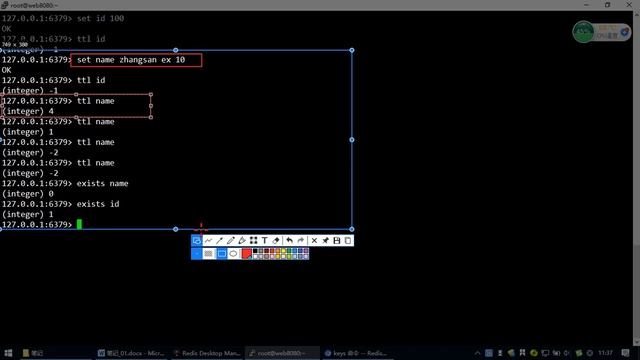Click the green percentage circle floating widget
The image size is (640, 360).
(583, 32)
